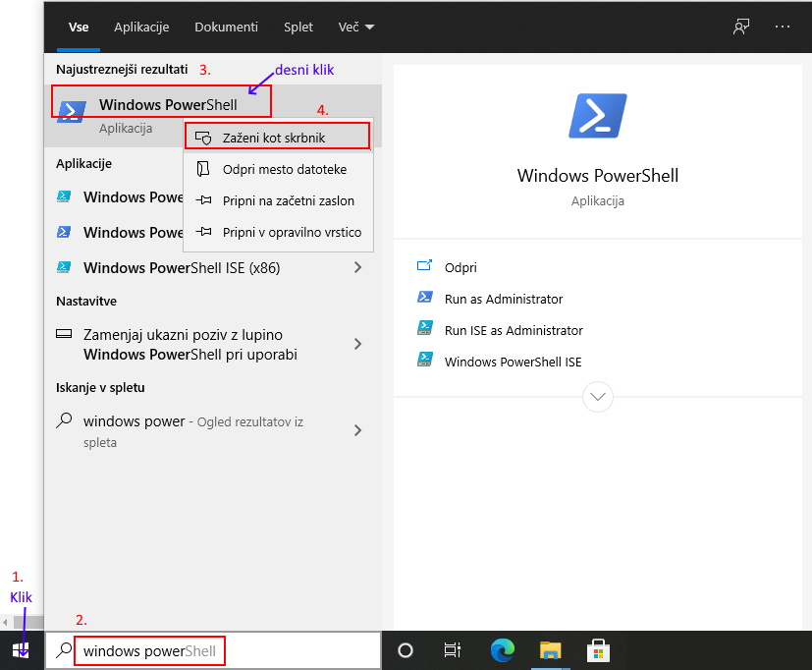The image size is (812, 670).
Task: Click Run ISE as Administrator
Action: pyautogui.click(x=514, y=331)
